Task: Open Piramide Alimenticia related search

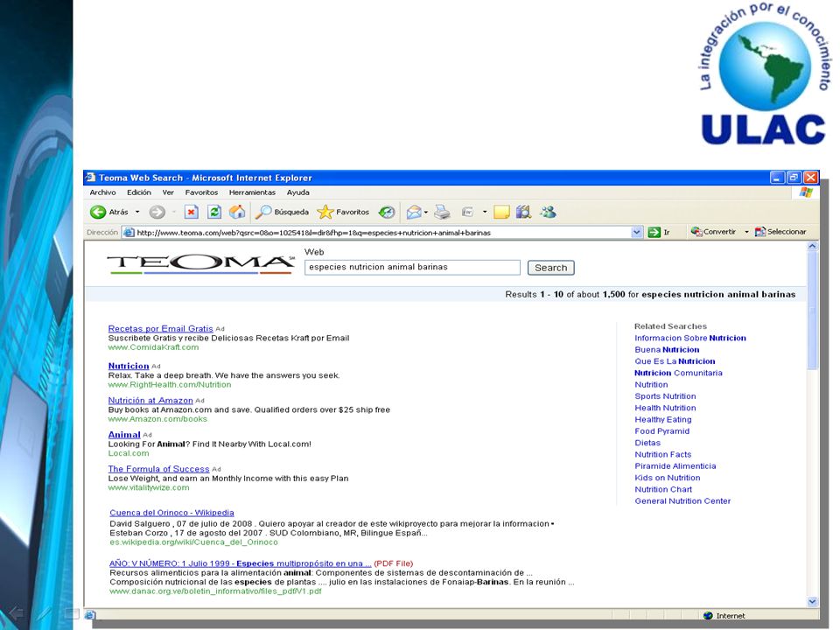Action: [x=675, y=466]
